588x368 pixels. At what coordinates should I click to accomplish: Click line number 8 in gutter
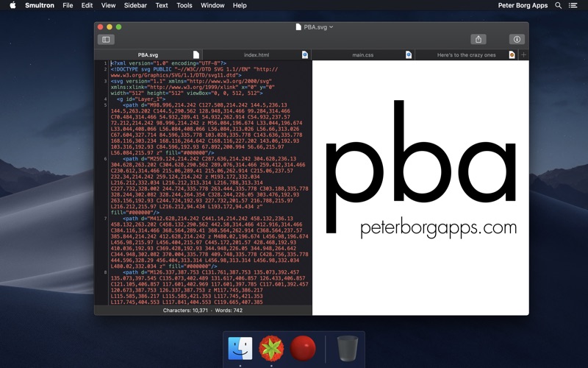pos(106,272)
